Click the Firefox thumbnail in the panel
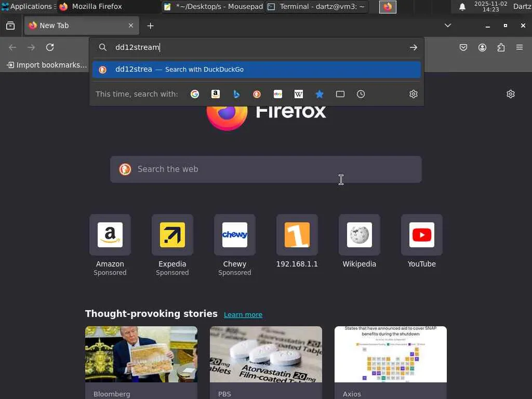 [388, 6]
